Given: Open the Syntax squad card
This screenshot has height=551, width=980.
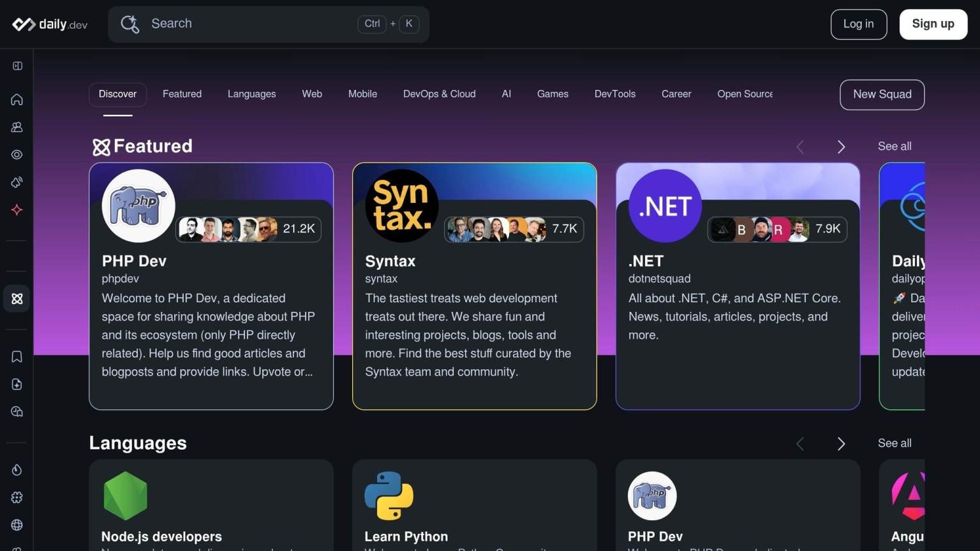Looking at the screenshot, I should (474, 286).
